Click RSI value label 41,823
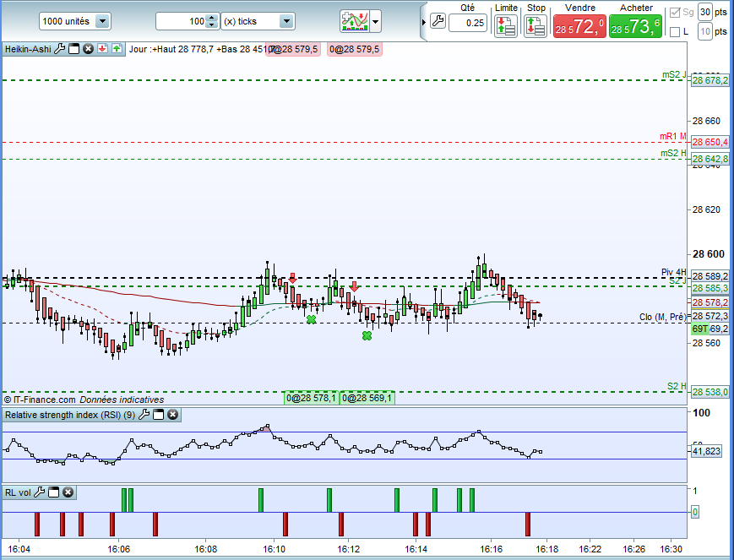This screenshot has height=560, width=734. click(x=706, y=451)
